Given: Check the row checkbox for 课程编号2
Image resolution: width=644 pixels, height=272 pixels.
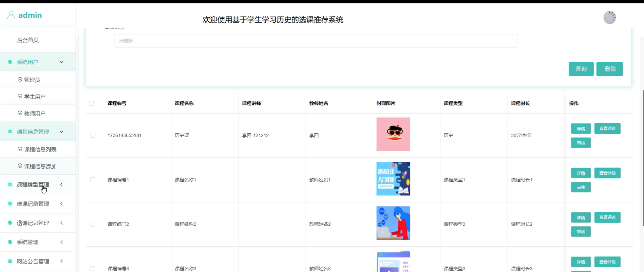Looking at the screenshot, I should pyautogui.click(x=93, y=224).
